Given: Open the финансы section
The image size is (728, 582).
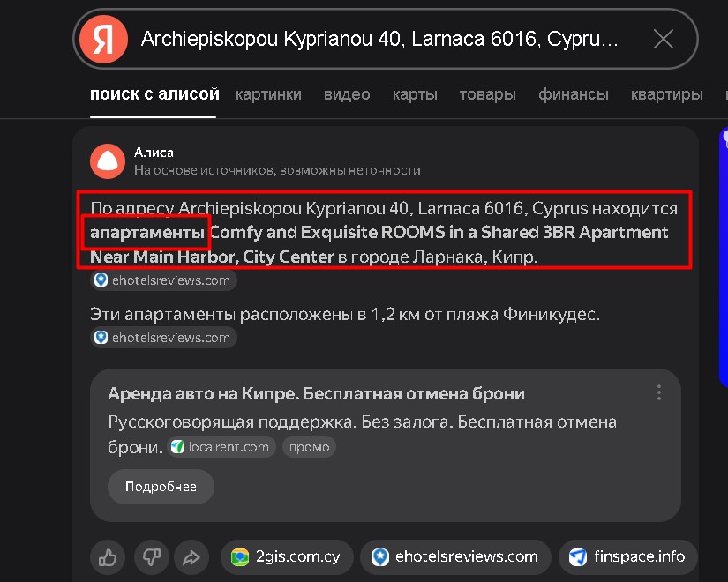Looking at the screenshot, I should point(573,93).
